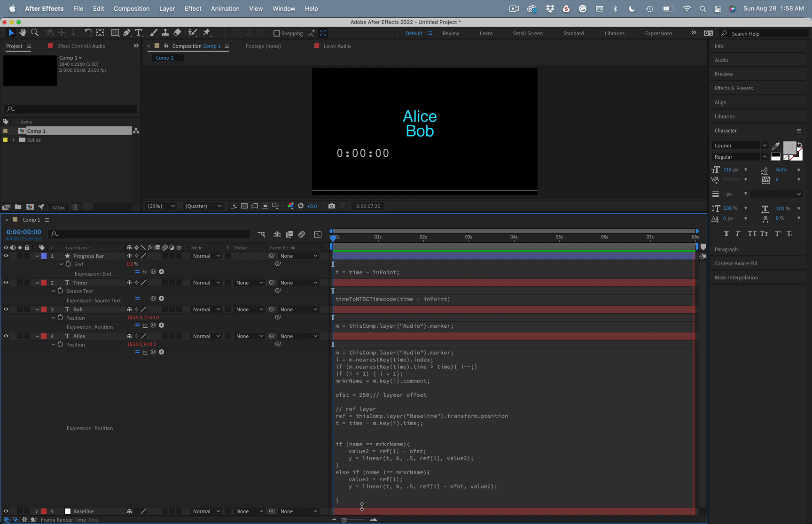Collapse the Alice layer properties
The image size is (812, 524).
[x=37, y=336]
